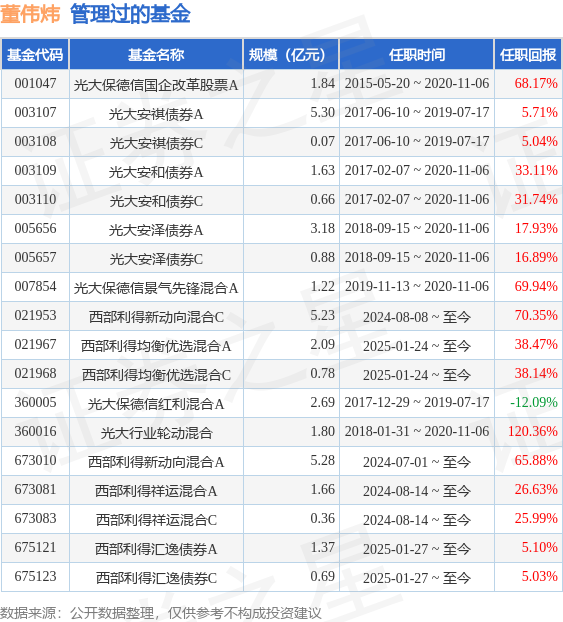563x622 pixels.
Task: Click the 任职回报 column header
Action: click(528, 55)
